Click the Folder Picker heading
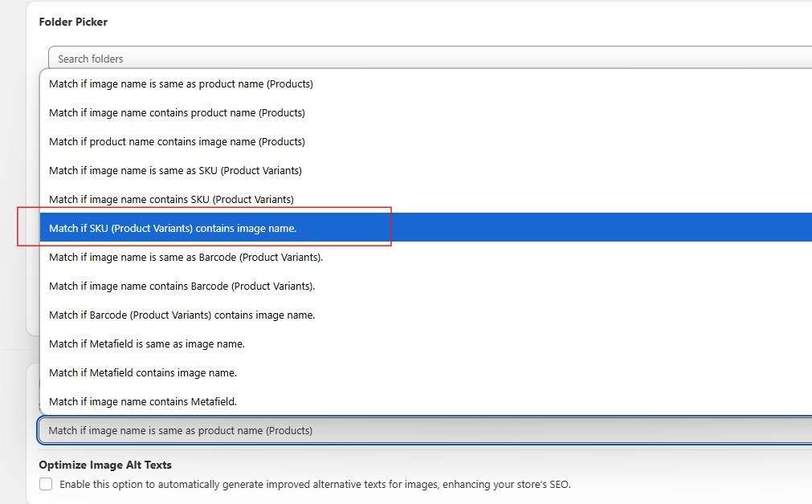This screenshot has width=812, height=504. coord(73,22)
